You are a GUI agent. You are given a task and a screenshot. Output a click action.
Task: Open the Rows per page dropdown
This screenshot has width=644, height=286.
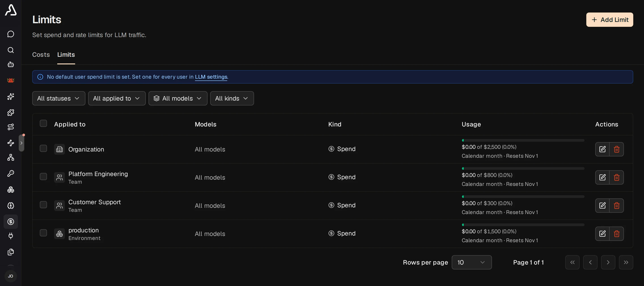coord(472,262)
